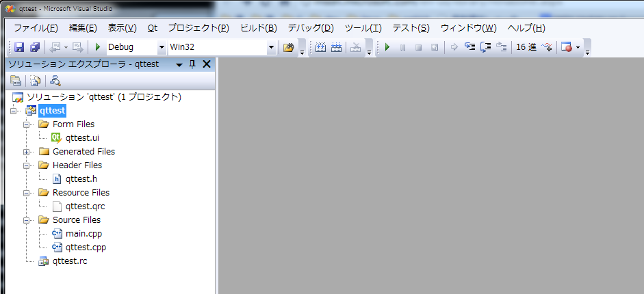
Task: Click the Stop Debugging square icon
Action: pyautogui.click(x=419, y=47)
